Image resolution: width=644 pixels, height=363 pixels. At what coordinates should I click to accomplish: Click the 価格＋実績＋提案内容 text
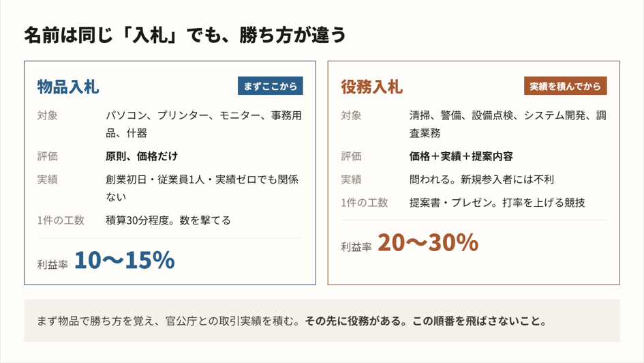[461, 156]
